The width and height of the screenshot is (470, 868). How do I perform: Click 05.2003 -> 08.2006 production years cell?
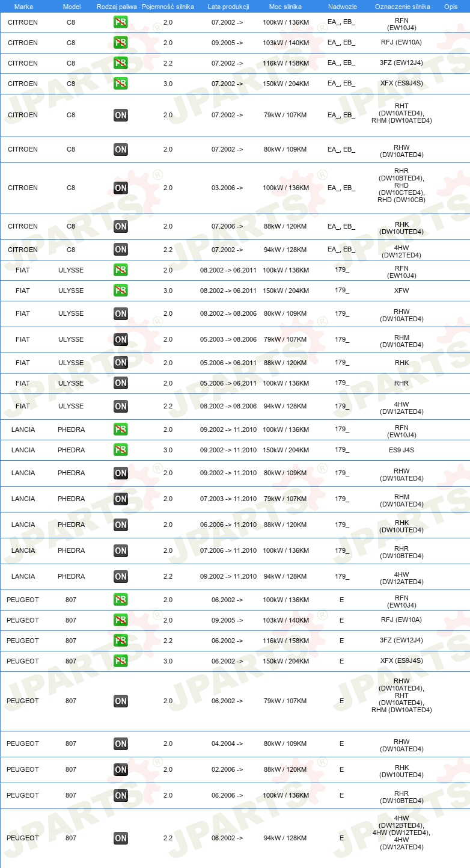pyautogui.click(x=228, y=340)
